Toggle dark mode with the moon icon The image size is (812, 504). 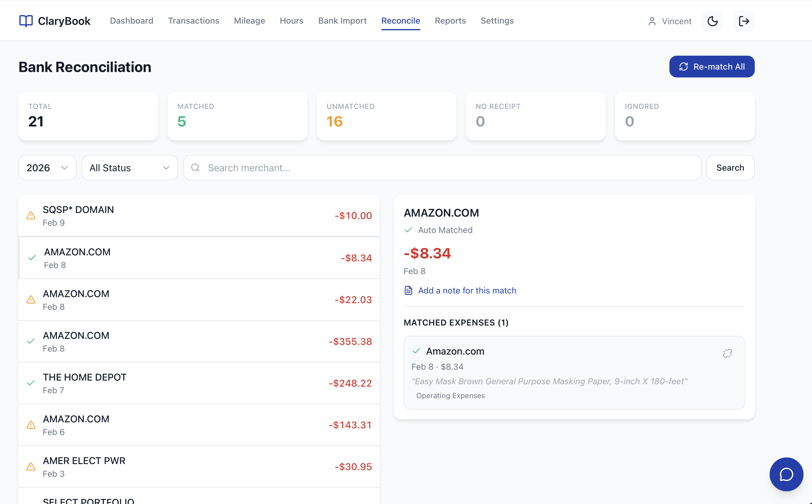712,21
